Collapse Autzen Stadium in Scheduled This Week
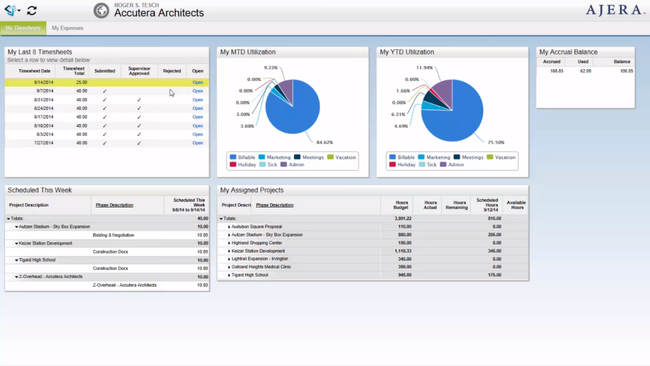Image resolution: width=650 pixels, height=366 pixels. click(17, 227)
